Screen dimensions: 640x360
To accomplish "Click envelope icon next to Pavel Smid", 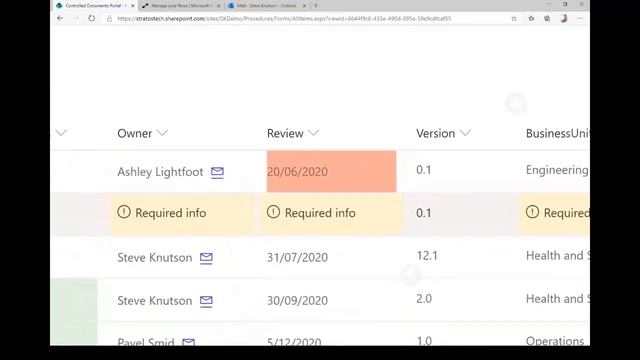I will 188,342.
